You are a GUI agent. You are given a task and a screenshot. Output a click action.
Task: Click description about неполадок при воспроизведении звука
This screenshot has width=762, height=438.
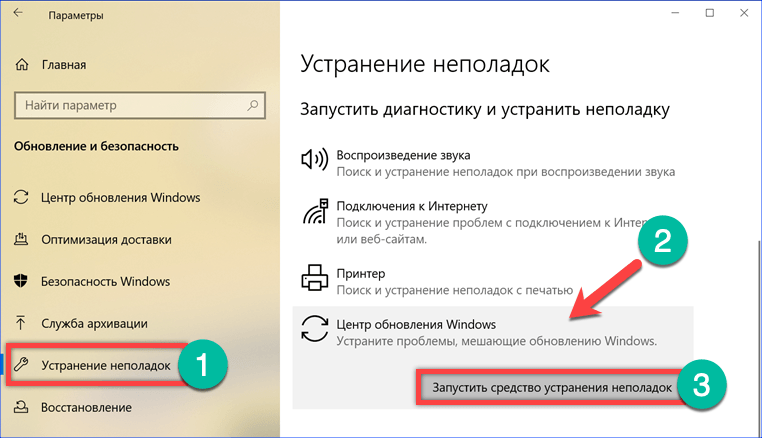coord(505,172)
